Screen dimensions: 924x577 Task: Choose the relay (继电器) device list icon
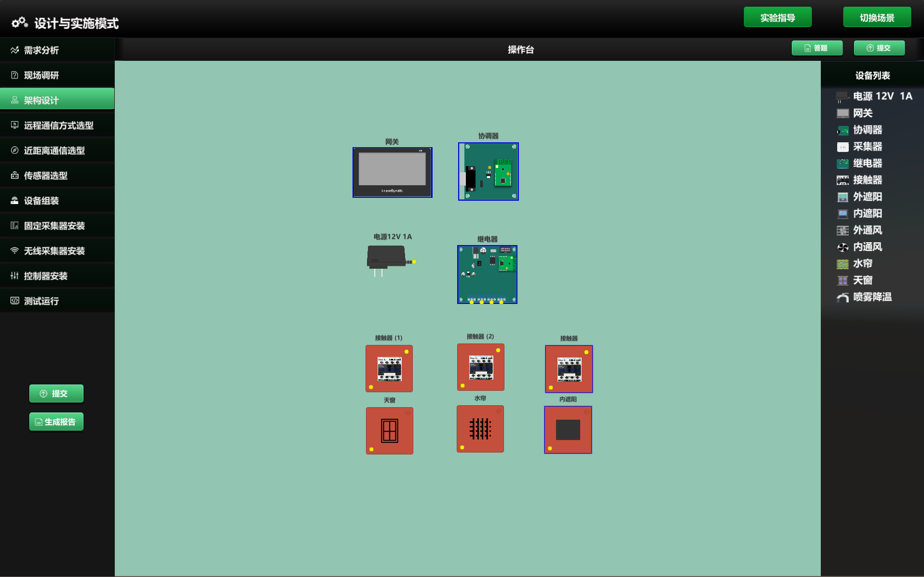pos(842,164)
